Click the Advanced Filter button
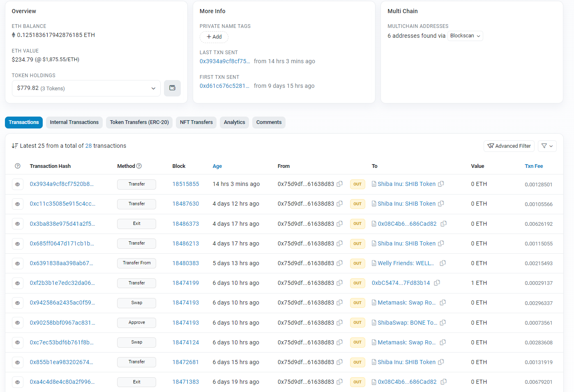The width and height of the screenshot is (574, 392). [x=509, y=146]
